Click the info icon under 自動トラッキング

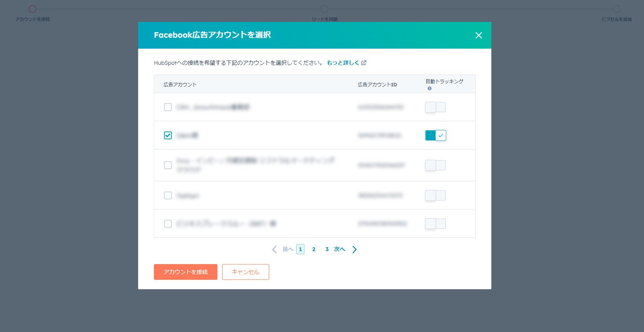[x=429, y=88]
